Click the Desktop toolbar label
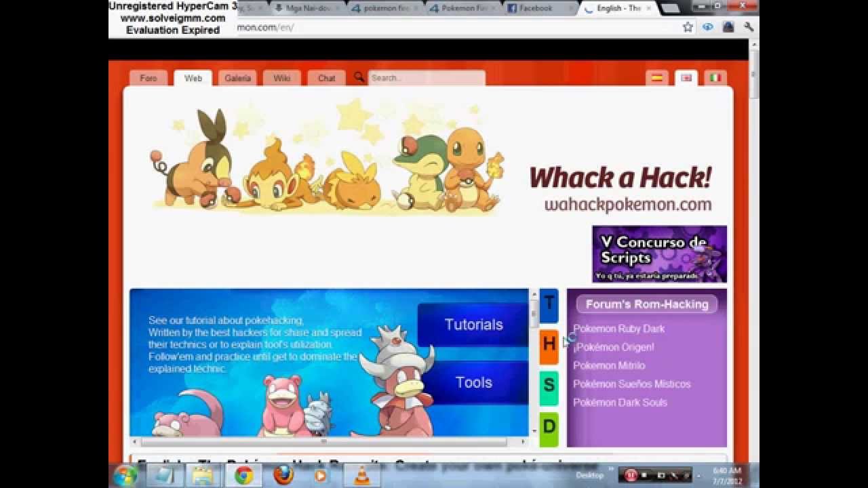Image resolution: width=868 pixels, height=488 pixels. coord(589,475)
